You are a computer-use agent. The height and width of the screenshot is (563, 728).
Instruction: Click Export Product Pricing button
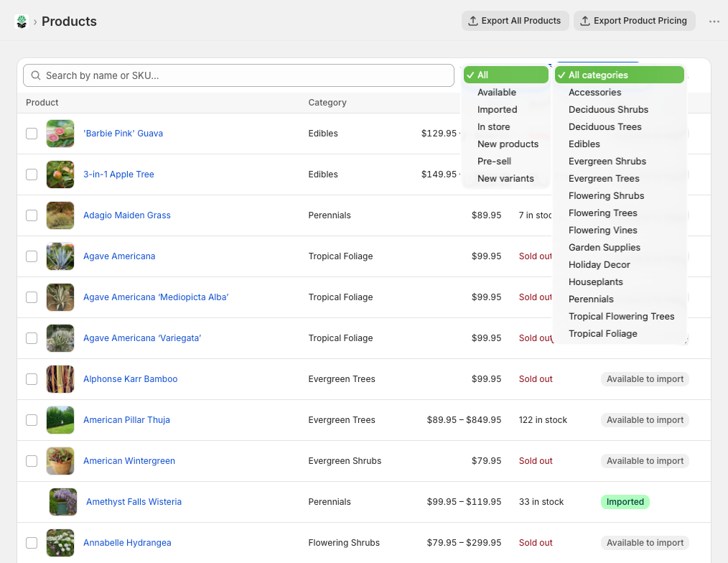[634, 21]
